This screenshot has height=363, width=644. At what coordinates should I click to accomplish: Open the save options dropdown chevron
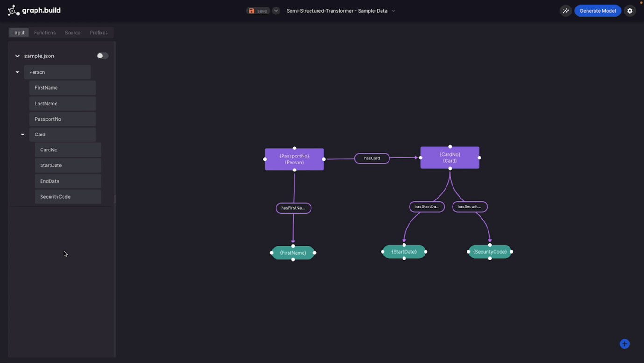tap(276, 10)
